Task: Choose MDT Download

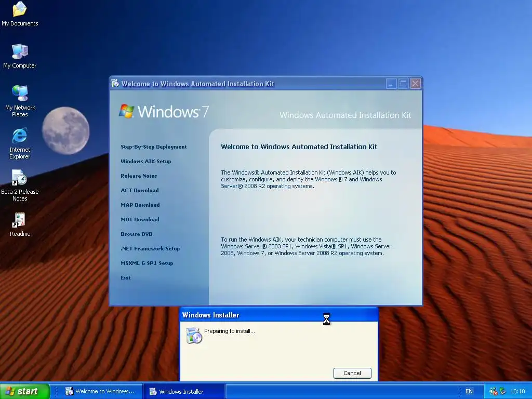Action: coord(140,220)
